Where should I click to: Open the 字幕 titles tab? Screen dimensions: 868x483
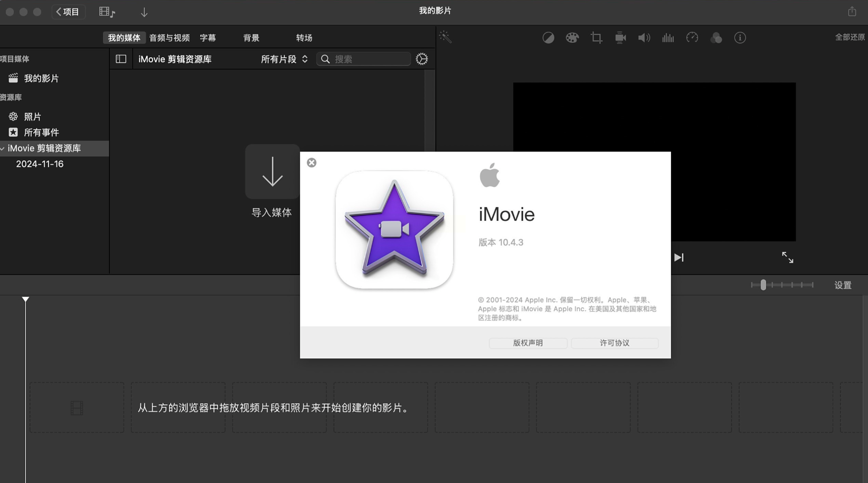click(x=207, y=38)
